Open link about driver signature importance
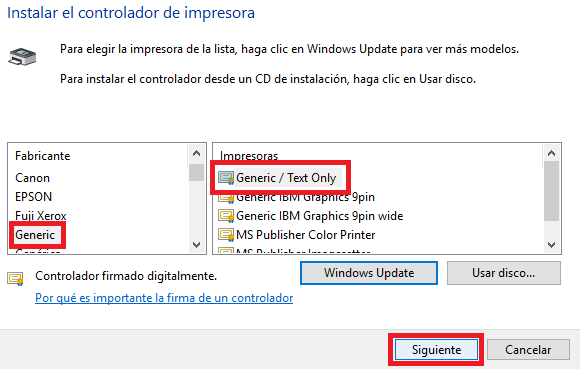The width and height of the screenshot is (580, 369). coord(164,298)
